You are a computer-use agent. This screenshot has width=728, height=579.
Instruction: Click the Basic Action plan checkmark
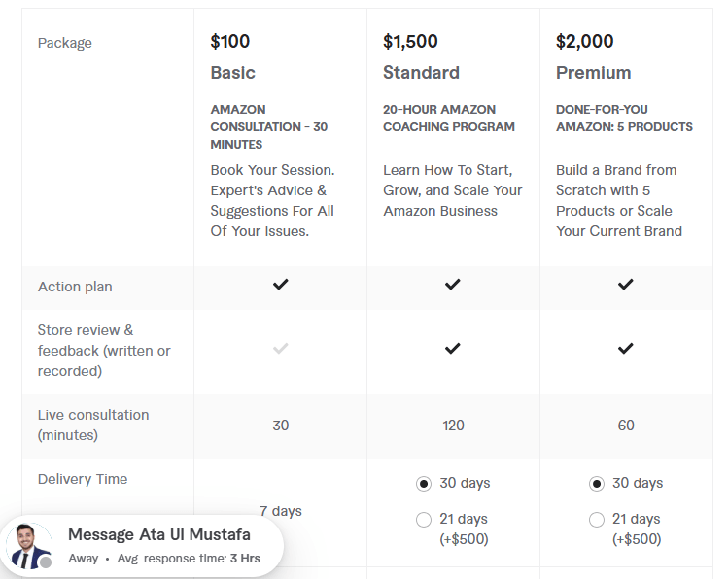point(281,285)
